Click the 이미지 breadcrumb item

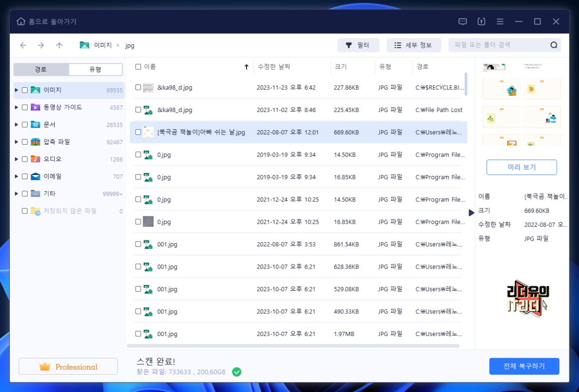coord(102,45)
